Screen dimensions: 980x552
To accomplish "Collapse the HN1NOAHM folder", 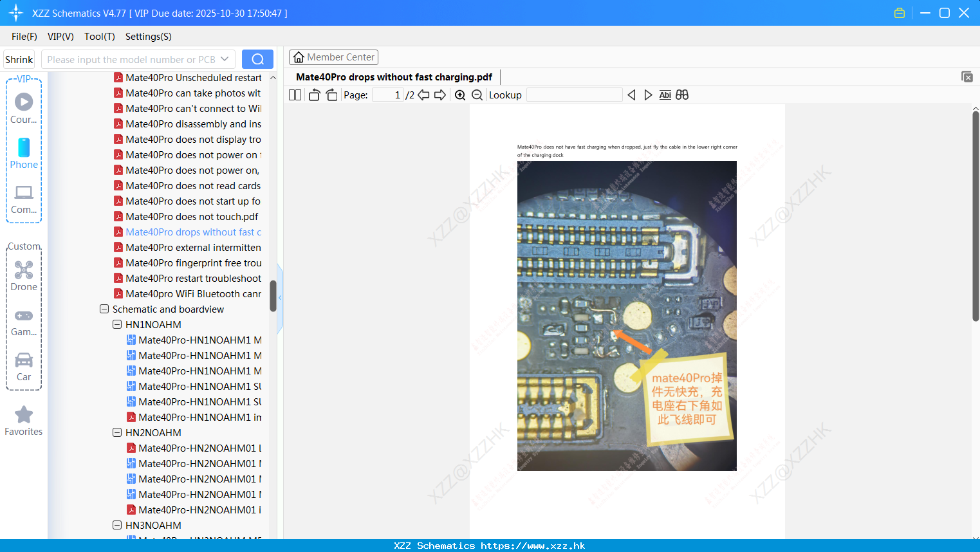I will point(117,324).
